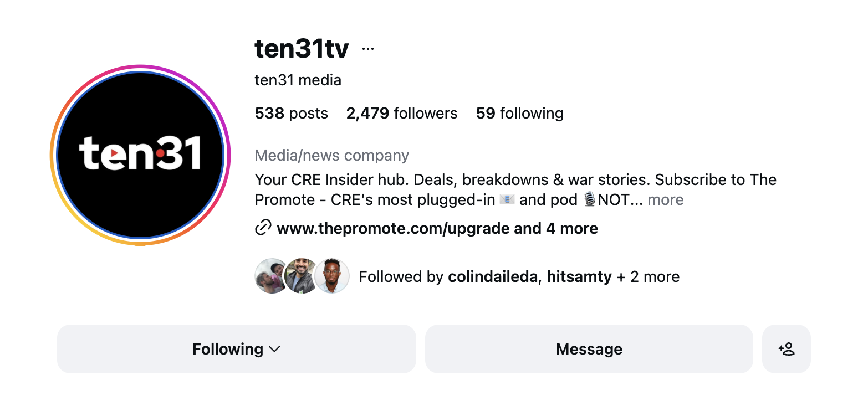The width and height of the screenshot is (868, 411).
Task: View the 59 following list
Action: (x=519, y=113)
